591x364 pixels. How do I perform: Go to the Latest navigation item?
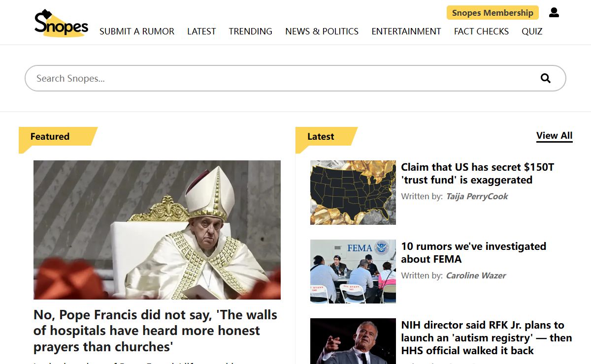coord(201,31)
